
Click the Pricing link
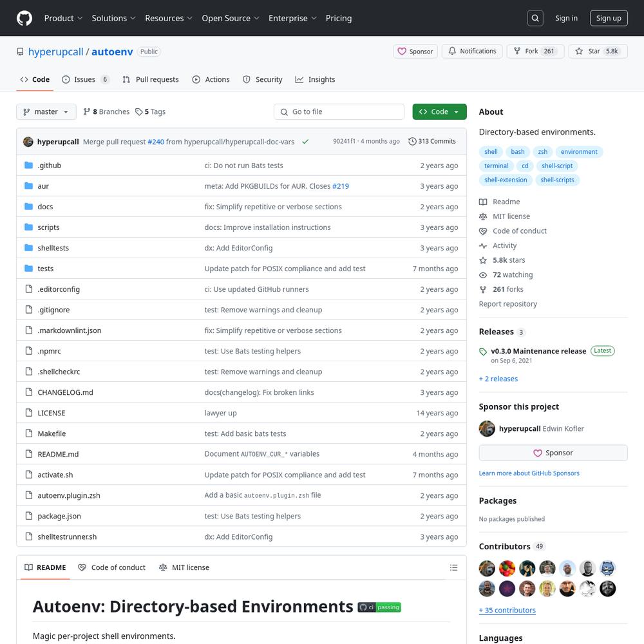pos(339,18)
